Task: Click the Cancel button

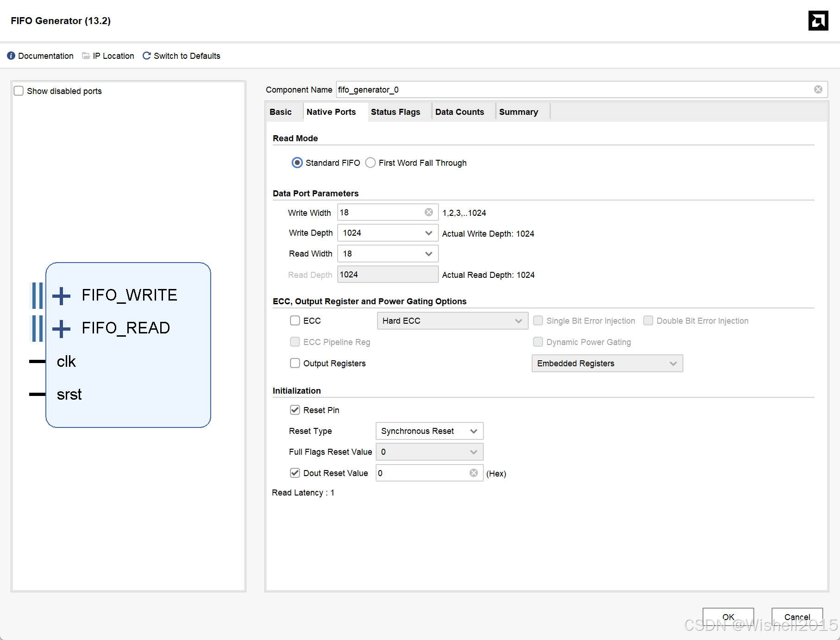Action: pos(797,617)
